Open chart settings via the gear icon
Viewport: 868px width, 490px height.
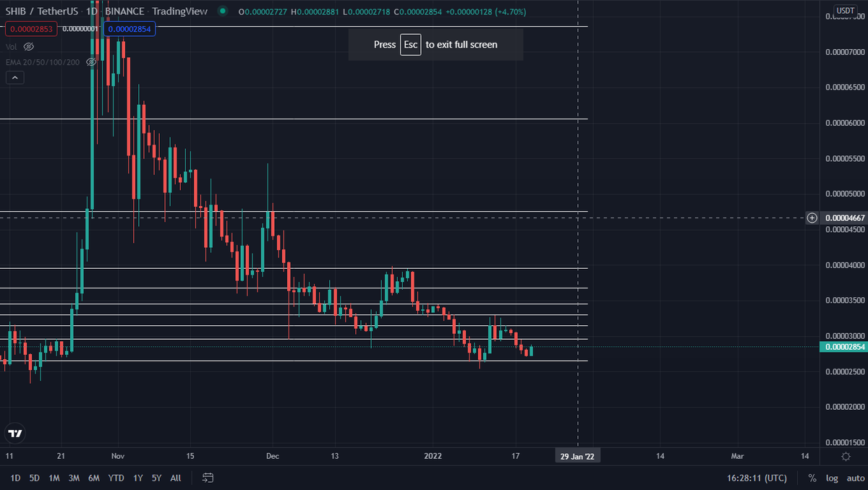(846, 456)
